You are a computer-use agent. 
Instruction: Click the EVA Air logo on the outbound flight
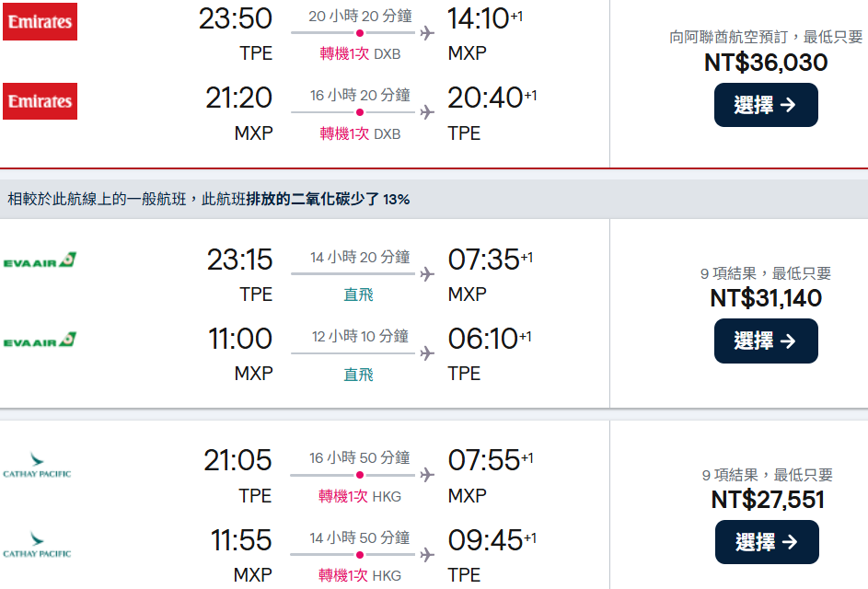click(x=40, y=261)
